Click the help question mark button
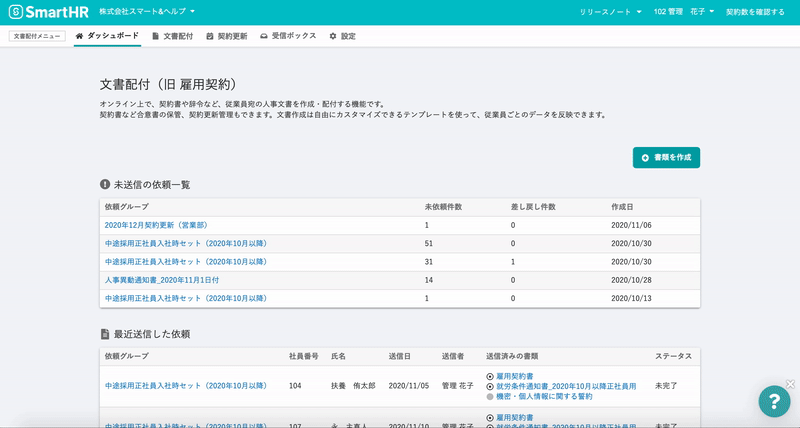This screenshot has width=800, height=428. coord(774,401)
